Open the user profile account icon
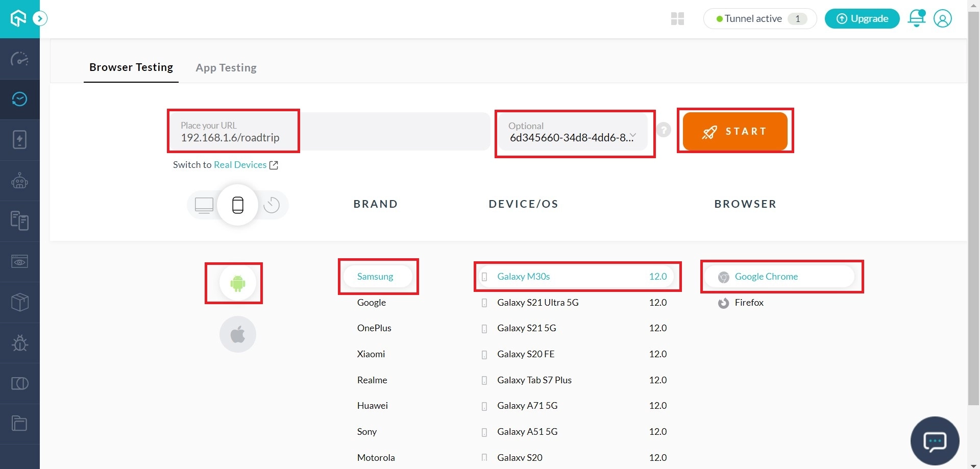Image resolution: width=980 pixels, height=469 pixels. coord(942,18)
